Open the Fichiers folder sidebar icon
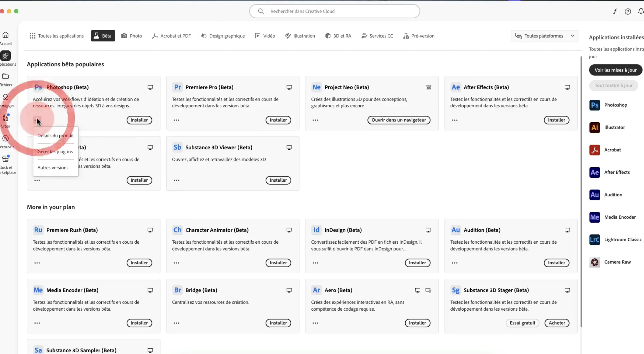The image size is (644, 354). click(x=6, y=76)
